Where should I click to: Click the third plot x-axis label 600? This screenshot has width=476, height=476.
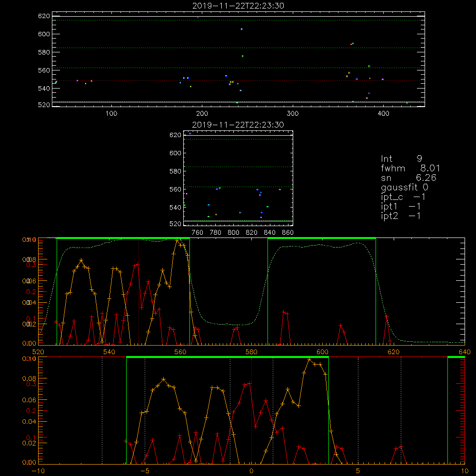click(322, 352)
